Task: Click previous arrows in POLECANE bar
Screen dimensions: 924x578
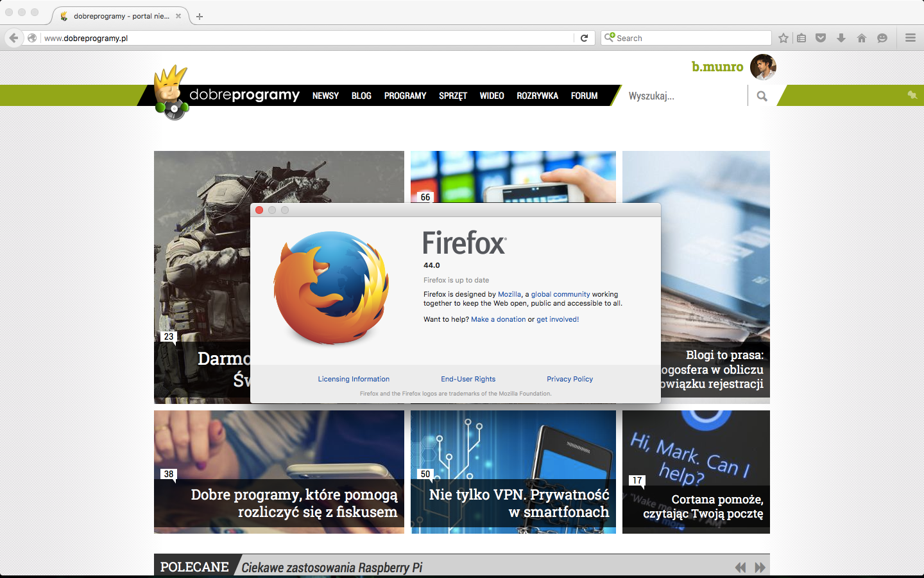Action: point(740,567)
